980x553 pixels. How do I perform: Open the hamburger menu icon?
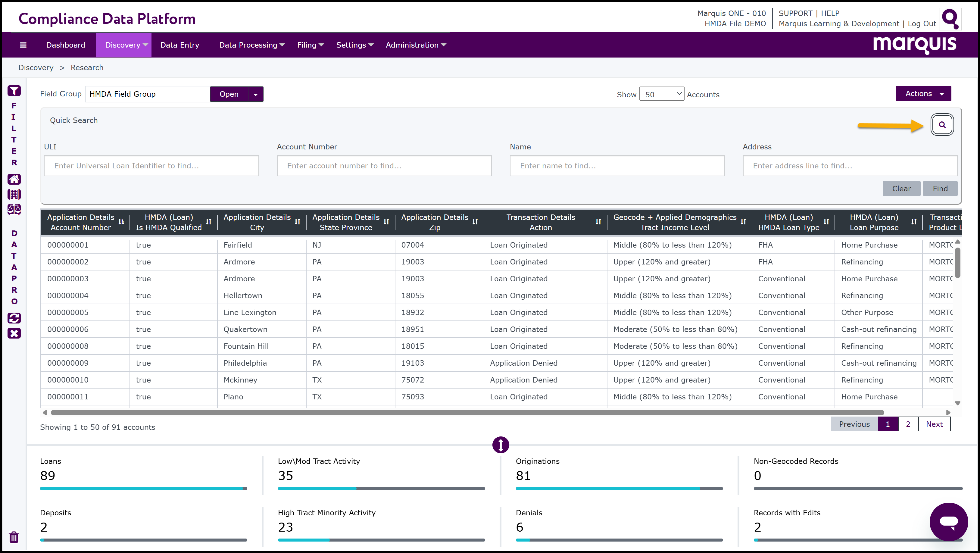[x=23, y=45]
